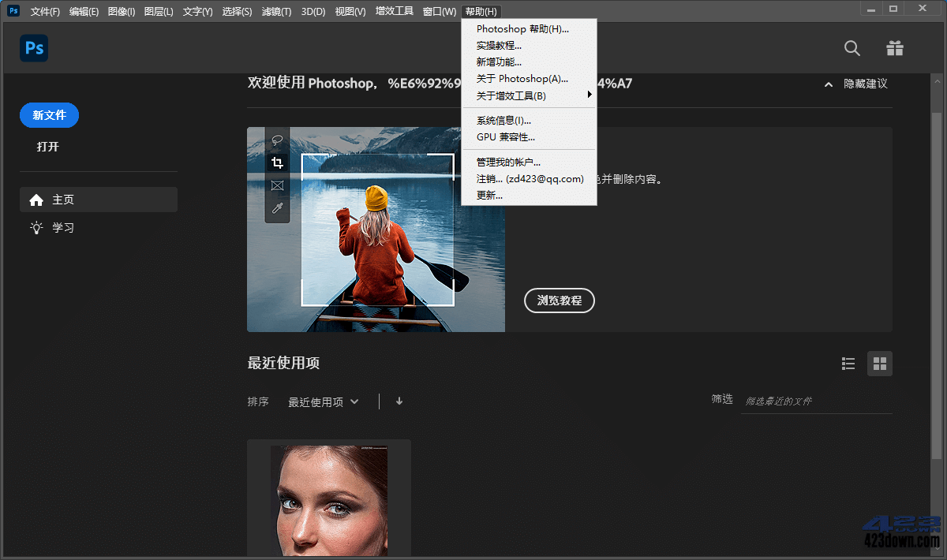Open the 滤镜(T) menu
Image resolution: width=947 pixels, height=560 pixels.
click(275, 11)
